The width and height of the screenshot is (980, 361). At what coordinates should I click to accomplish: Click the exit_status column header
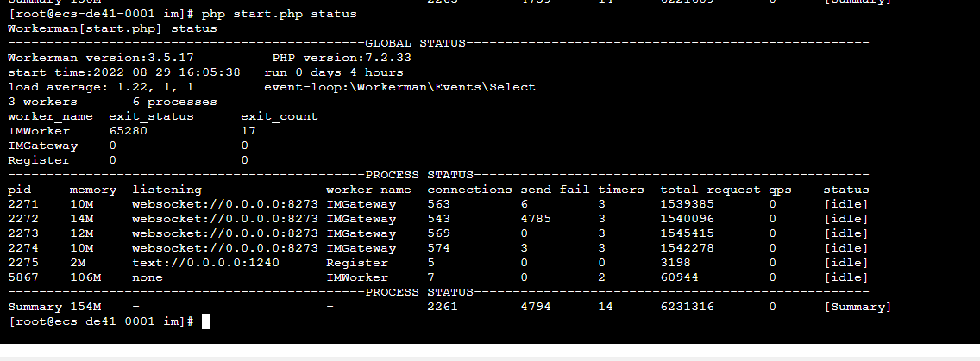[151, 116]
